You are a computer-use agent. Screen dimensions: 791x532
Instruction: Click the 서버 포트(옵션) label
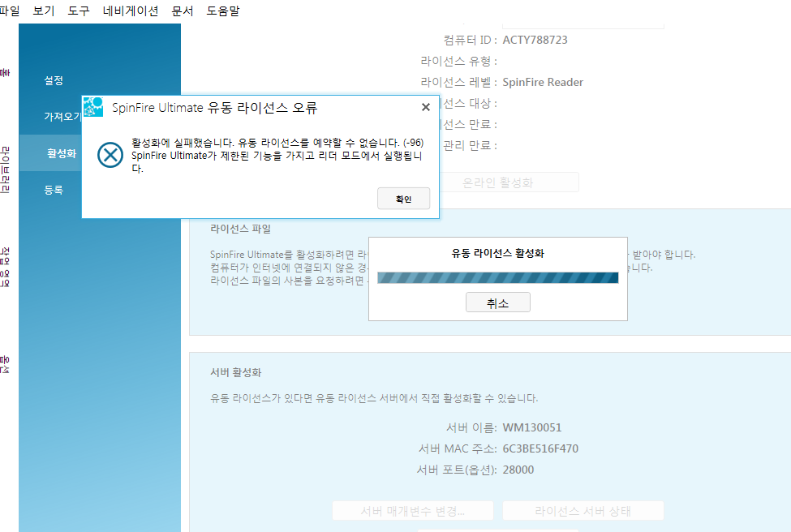pyautogui.click(x=457, y=470)
